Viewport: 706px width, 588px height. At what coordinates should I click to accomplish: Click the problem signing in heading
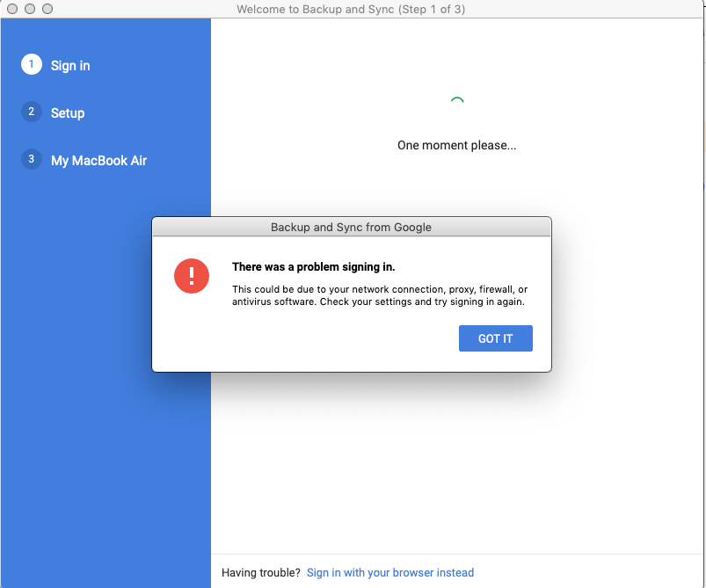point(313,267)
